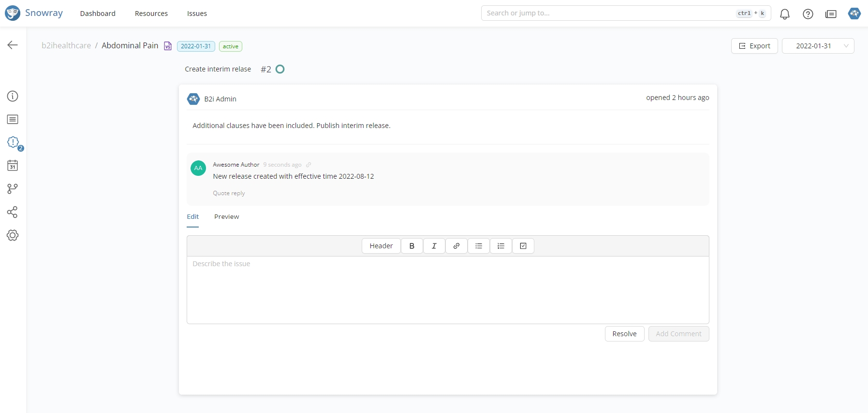The height and width of the screenshot is (413, 868).
Task: Click the back arrow icon
Action: coord(13,45)
